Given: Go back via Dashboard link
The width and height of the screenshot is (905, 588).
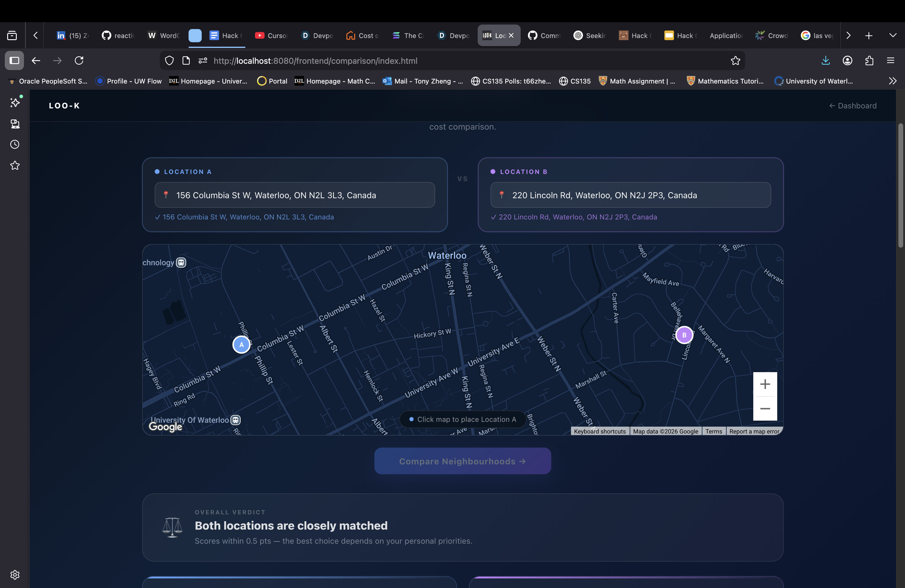Looking at the screenshot, I should (x=853, y=106).
